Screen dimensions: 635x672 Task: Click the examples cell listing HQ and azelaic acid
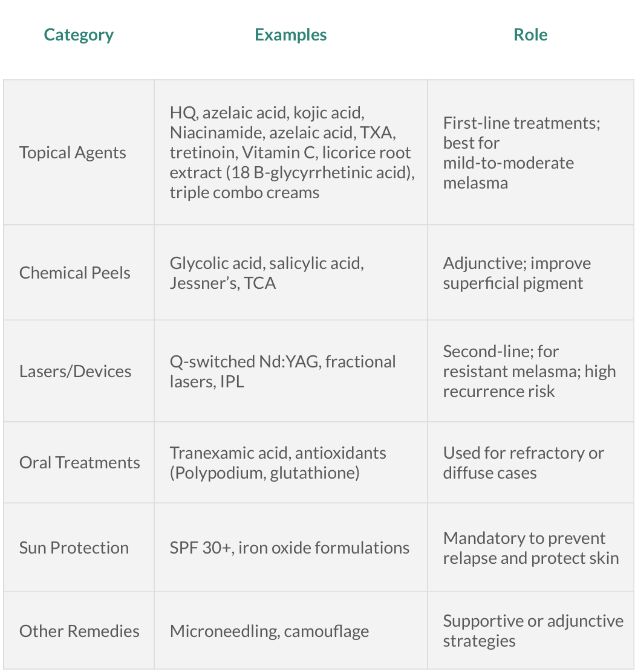click(291, 153)
